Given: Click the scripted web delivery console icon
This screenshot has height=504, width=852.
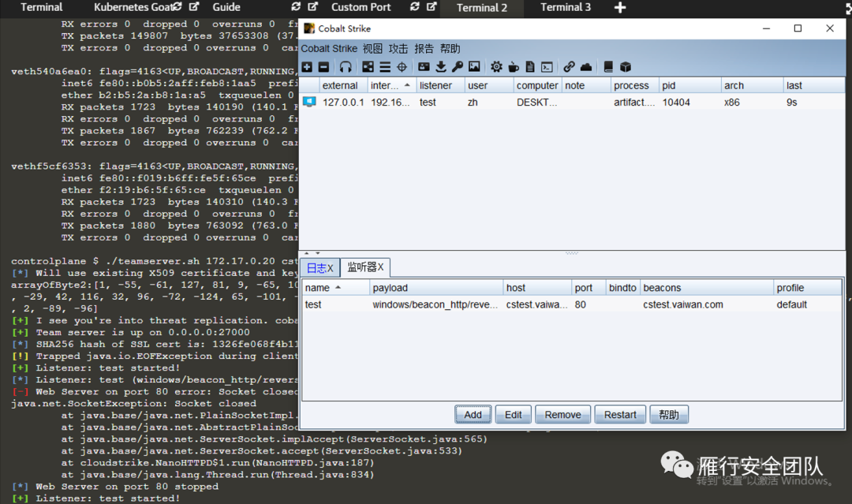Looking at the screenshot, I should [547, 67].
